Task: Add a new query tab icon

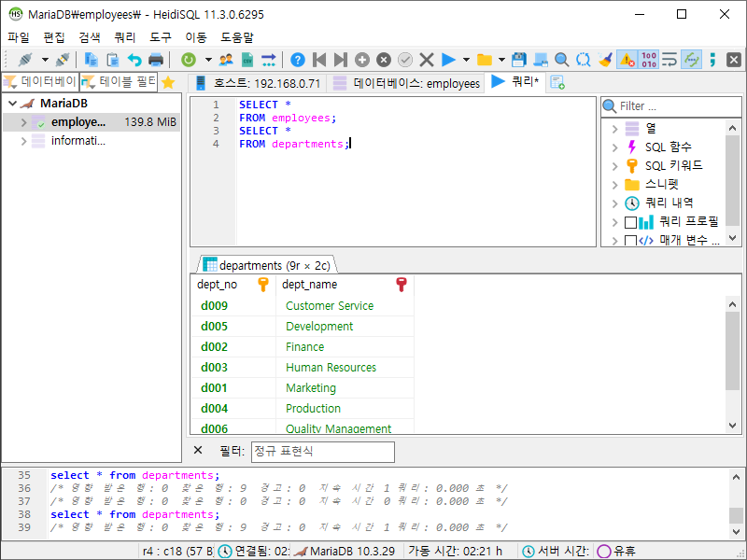Action: point(557,82)
